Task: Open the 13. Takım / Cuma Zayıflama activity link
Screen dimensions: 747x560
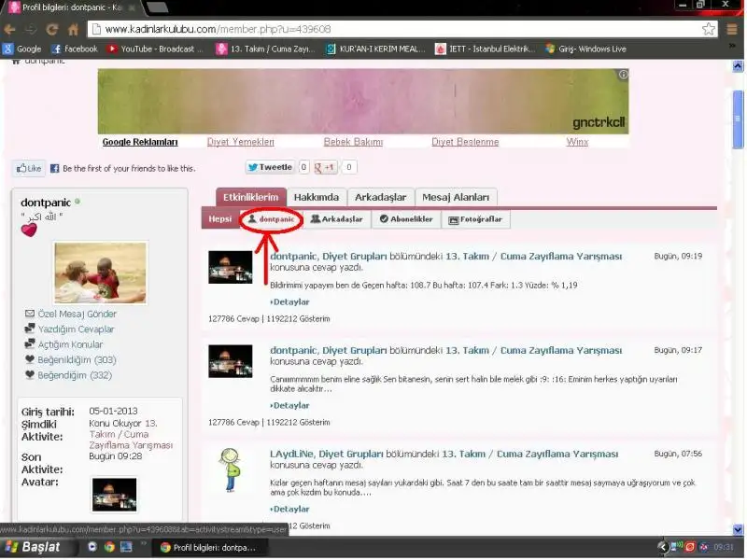Action: pyautogui.click(x=131, y=434)
